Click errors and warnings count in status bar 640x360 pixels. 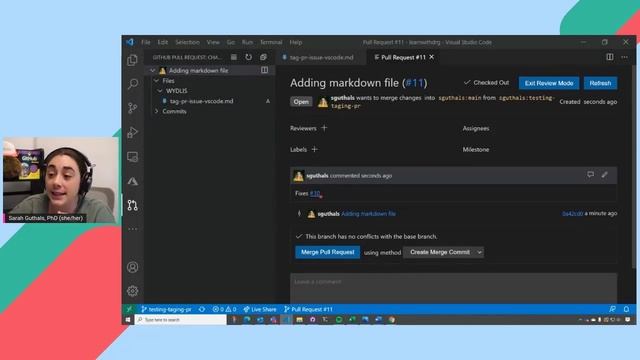224,309
